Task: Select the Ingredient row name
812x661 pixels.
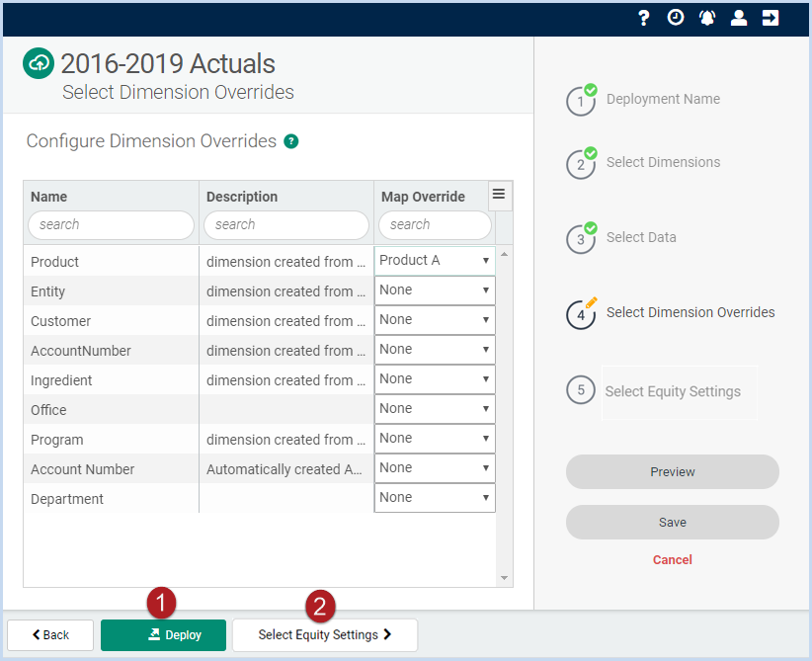Action: pos(61,380)
